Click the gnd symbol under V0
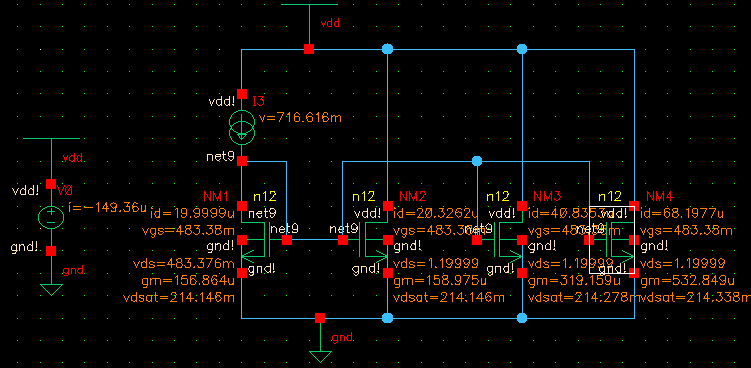Viewport: 751px width, 368px height. click(51, 289)
